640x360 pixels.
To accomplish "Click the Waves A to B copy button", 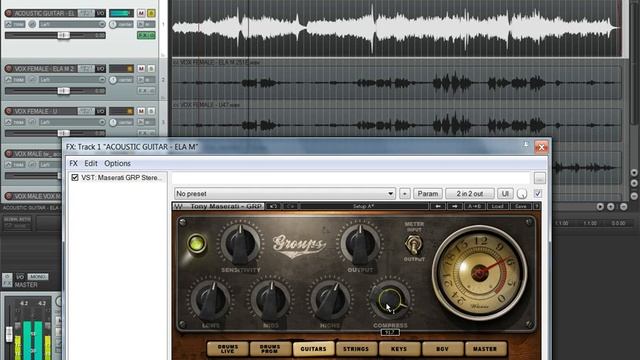I will 475,206.
